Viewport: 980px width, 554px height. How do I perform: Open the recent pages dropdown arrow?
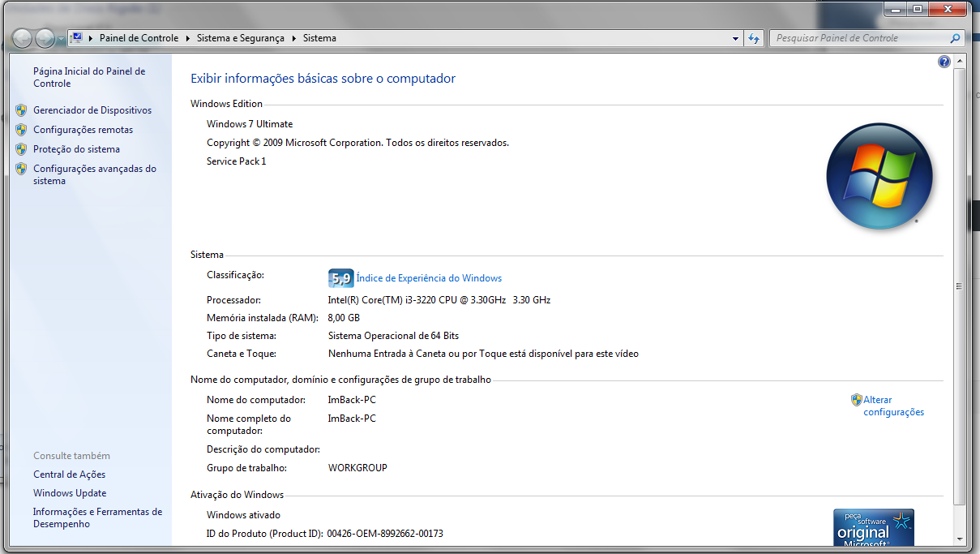pos(62,39)
